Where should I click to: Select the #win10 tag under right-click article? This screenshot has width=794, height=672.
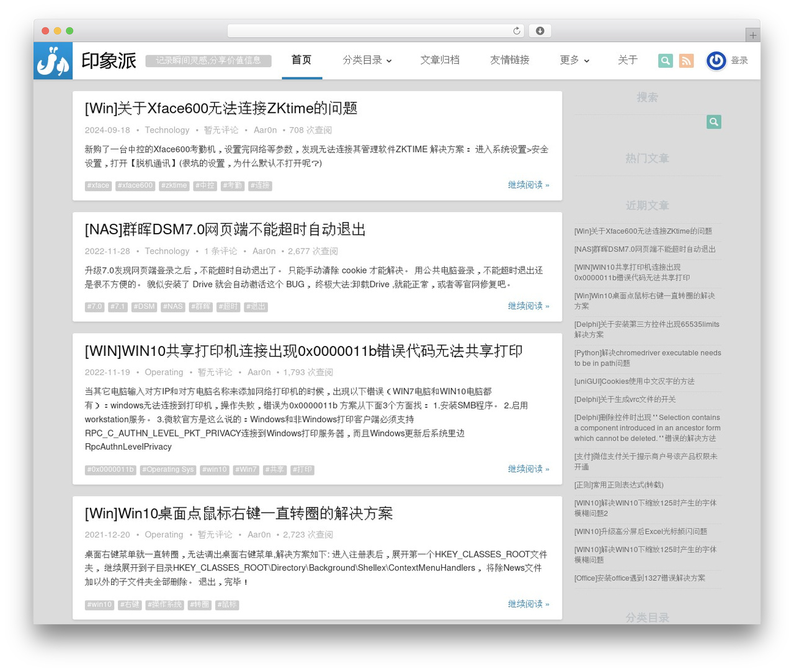click(x=99, y=605)
